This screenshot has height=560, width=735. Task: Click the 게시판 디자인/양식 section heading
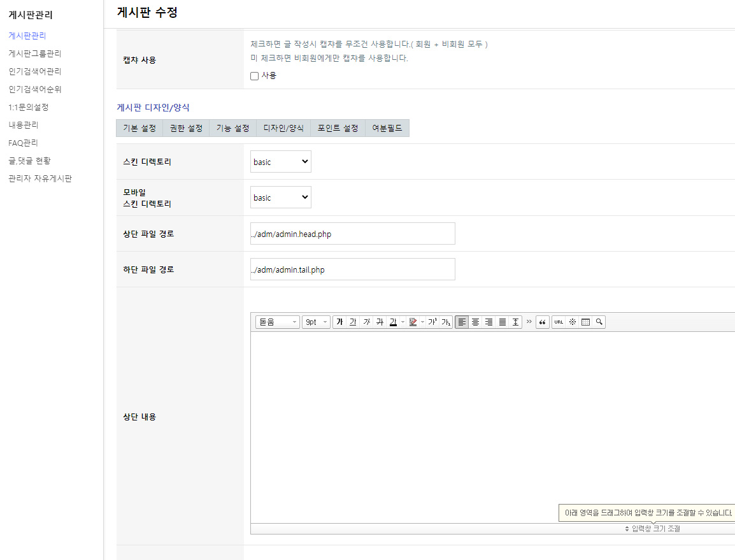click(153, 108)
